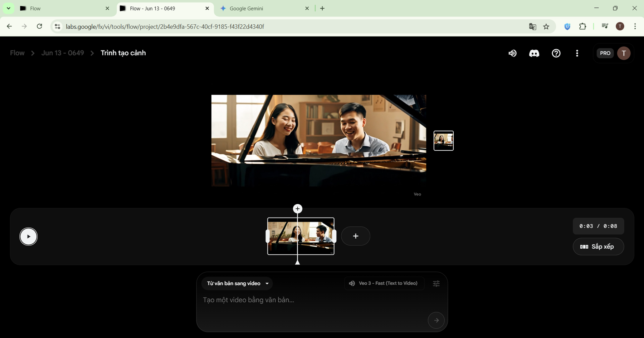
Task: Open Jun 13 - 0649 breadcrumb link
Action: (x=63, y=53)
